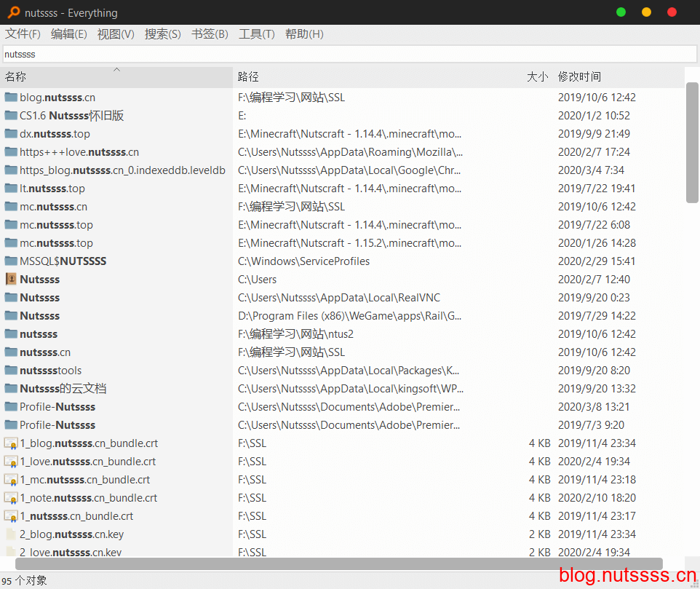Open the 书签(B) menu
Screen dimensions: 700x589
click(210, 34)
